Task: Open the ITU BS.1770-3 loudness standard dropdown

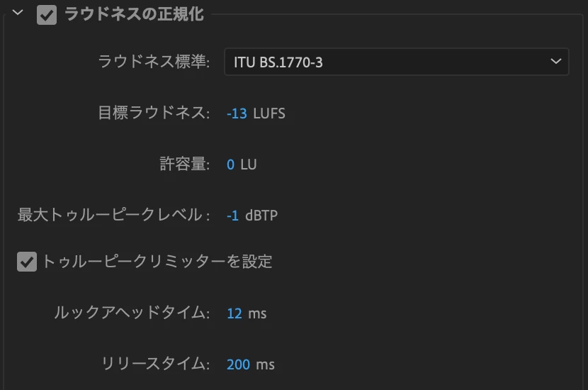Action: (x=397, y=62)
